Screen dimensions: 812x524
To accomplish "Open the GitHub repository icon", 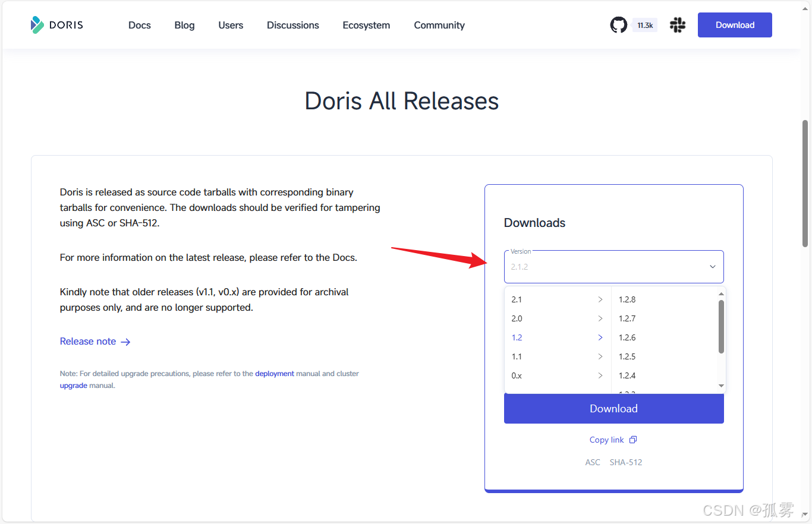I will 619,25.
